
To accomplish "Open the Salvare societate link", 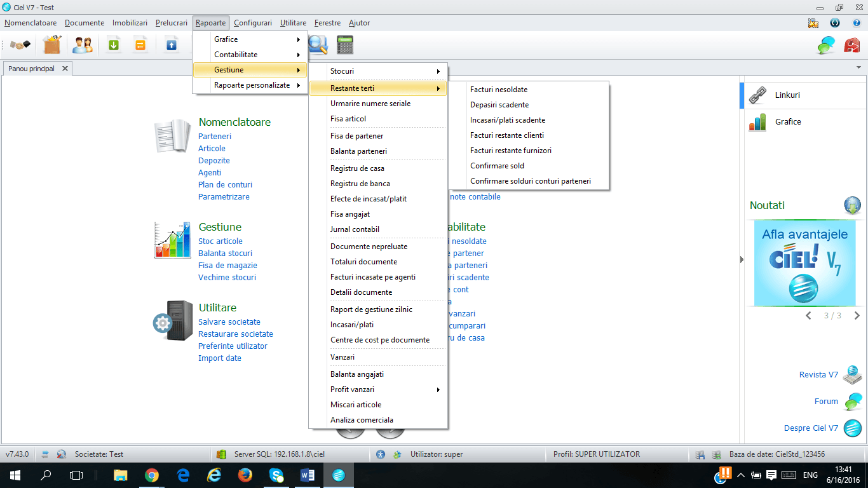I will point(229,322).
